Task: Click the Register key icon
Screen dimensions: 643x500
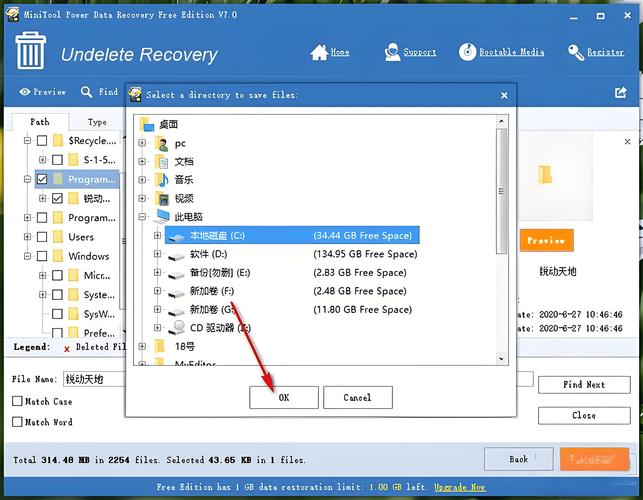Action: point(576,52)
